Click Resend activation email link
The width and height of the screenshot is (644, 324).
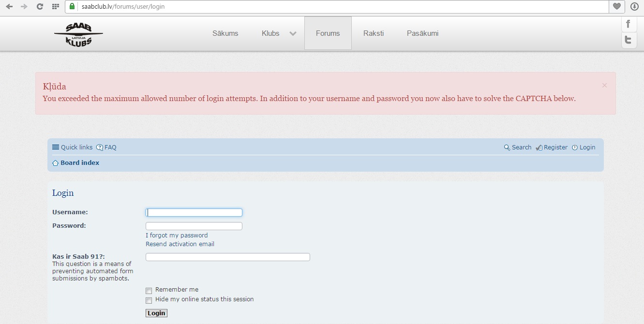180,244
